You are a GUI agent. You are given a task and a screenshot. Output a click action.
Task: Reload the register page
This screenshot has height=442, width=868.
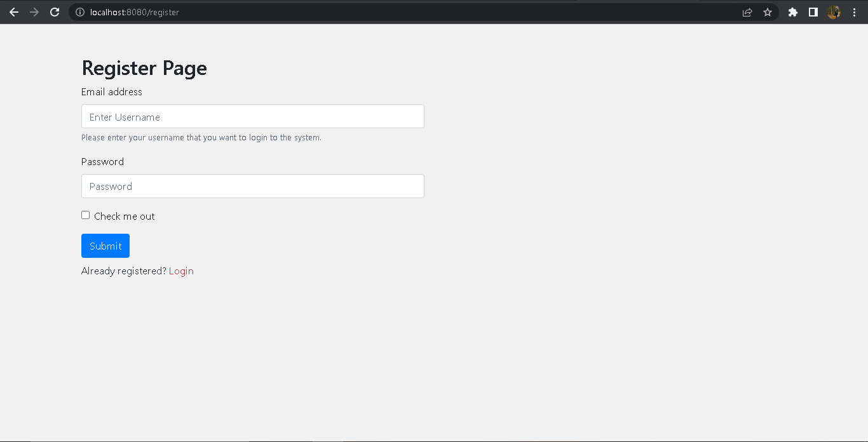(x=55, y=11)
